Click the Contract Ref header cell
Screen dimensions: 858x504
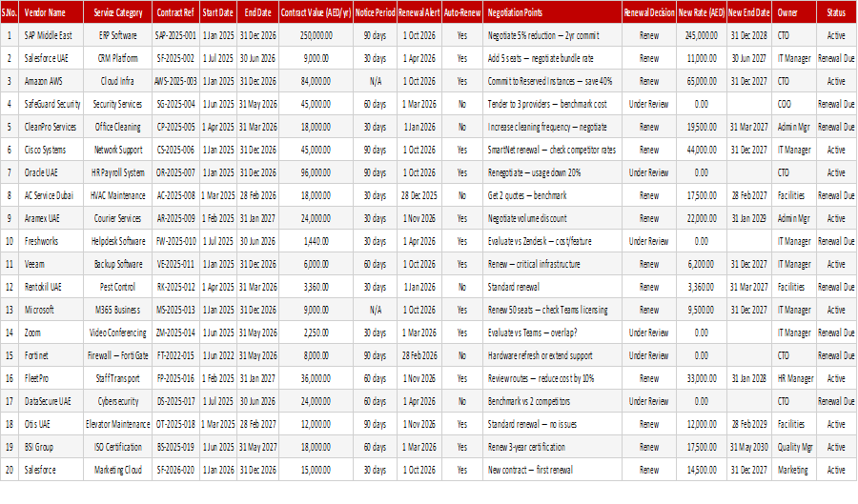point(175,12)
